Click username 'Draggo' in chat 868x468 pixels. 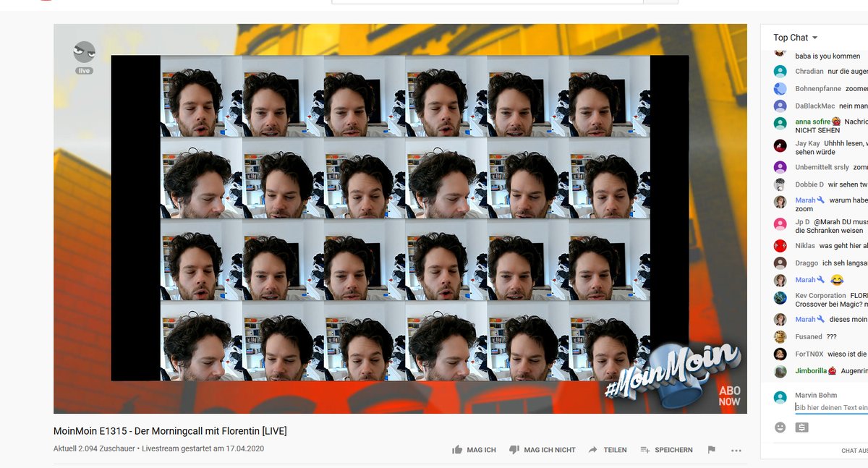point(807,263)
